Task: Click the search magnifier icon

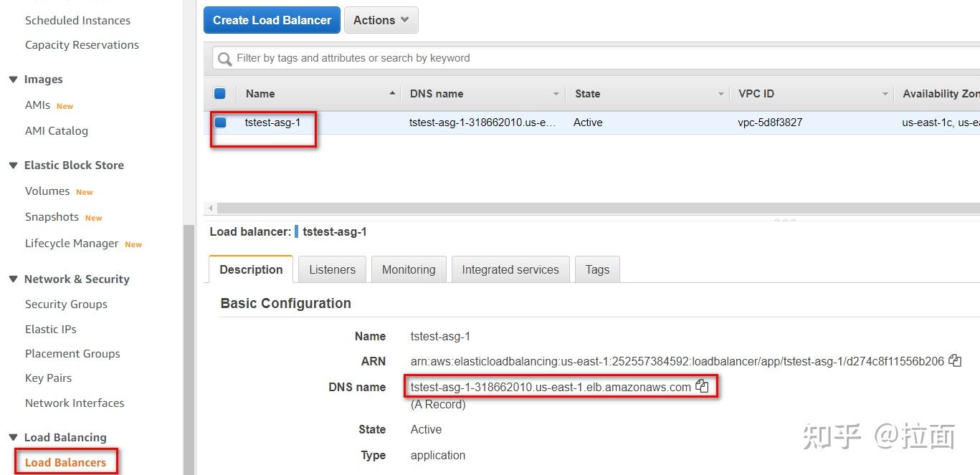Action: click(225, 59)
